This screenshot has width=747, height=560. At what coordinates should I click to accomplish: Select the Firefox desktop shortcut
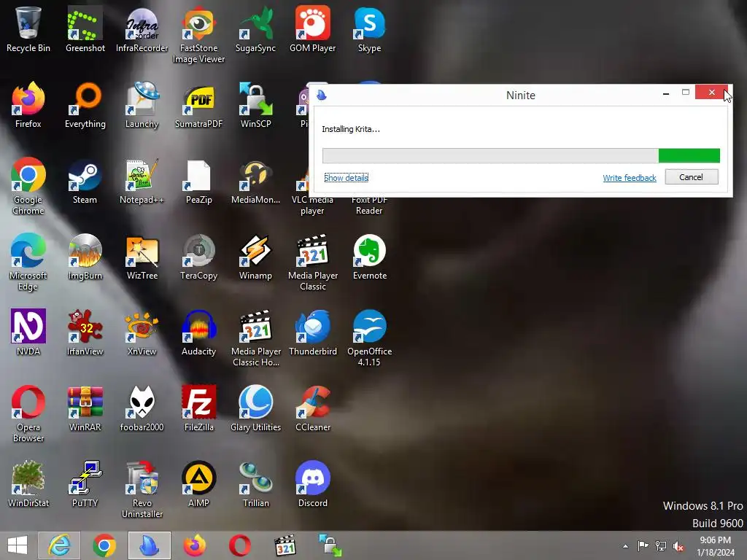[28, 105]
